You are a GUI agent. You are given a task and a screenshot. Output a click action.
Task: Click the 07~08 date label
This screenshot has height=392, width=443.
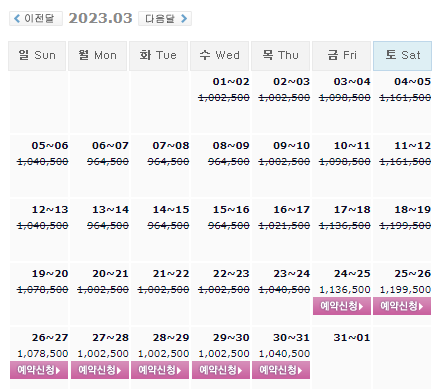[171, 146]
